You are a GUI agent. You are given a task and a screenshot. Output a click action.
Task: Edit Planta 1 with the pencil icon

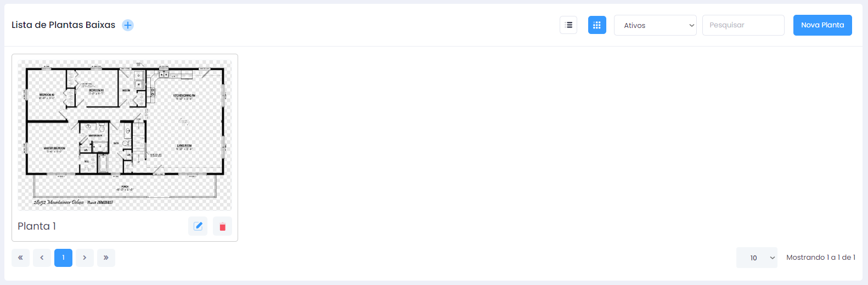[x=198, y=226]
